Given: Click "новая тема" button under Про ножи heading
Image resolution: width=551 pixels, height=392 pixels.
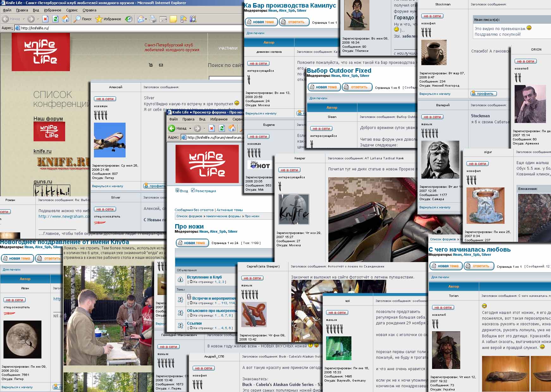Looking at the screenshot, I should (192, 243).
